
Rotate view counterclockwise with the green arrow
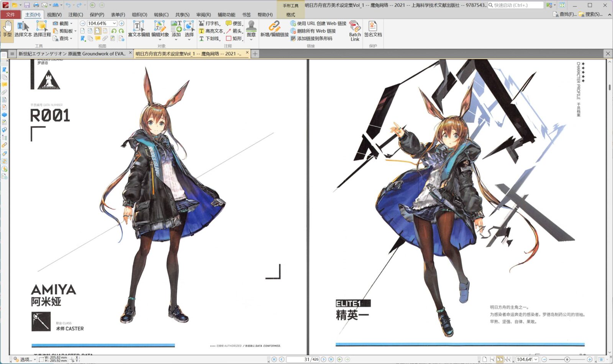(114, 31)
